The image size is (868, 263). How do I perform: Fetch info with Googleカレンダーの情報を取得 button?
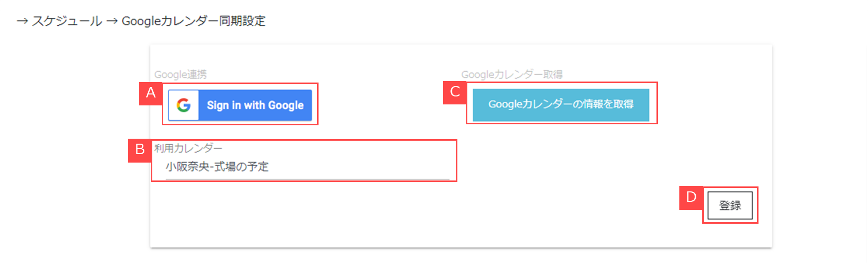560,104
